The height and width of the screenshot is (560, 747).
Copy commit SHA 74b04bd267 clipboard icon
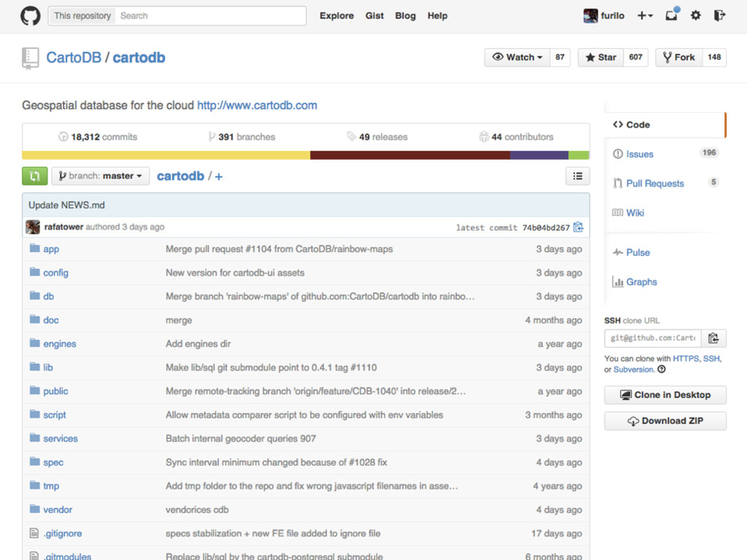578,227
